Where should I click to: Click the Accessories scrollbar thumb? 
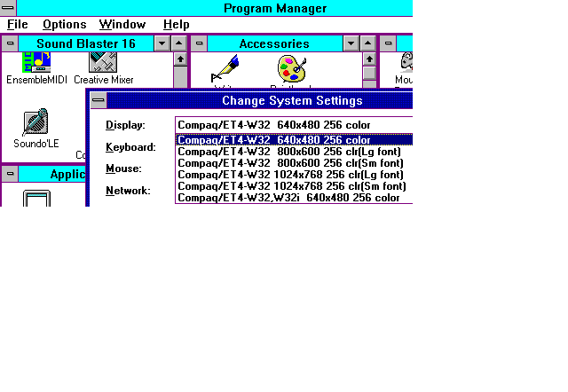[369, 73]
